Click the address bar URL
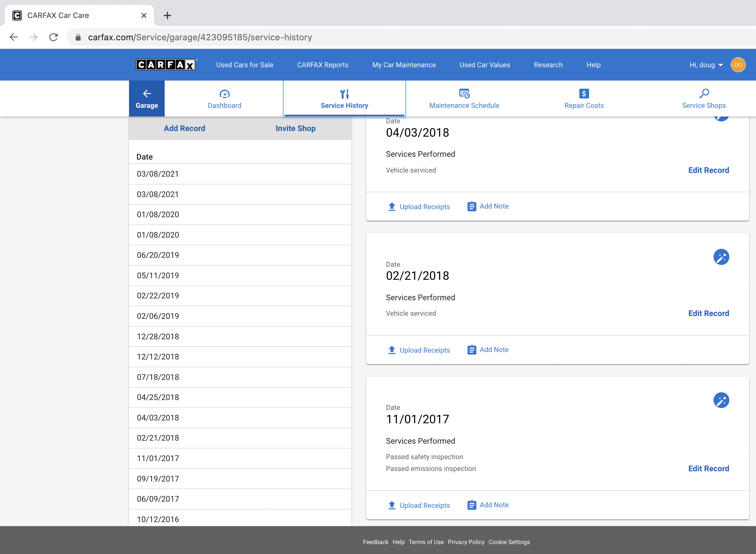This screenshot has width=756, height=554. tap(200, 37)
